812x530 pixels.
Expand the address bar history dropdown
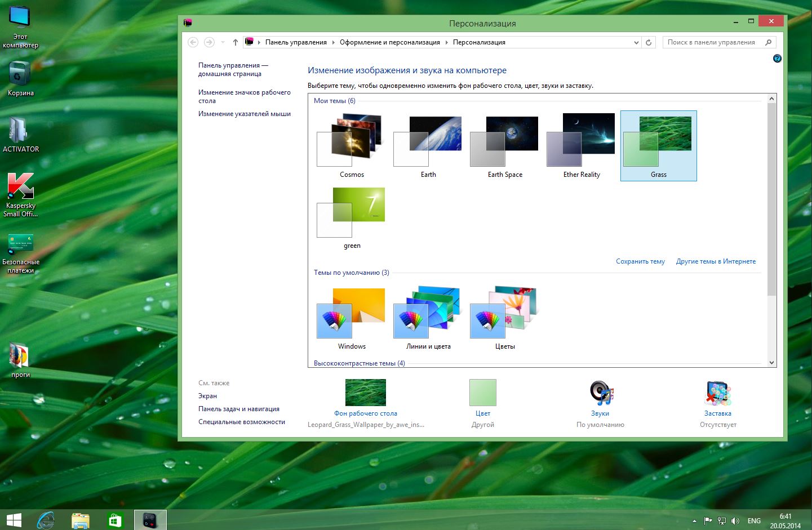[636, 42]
